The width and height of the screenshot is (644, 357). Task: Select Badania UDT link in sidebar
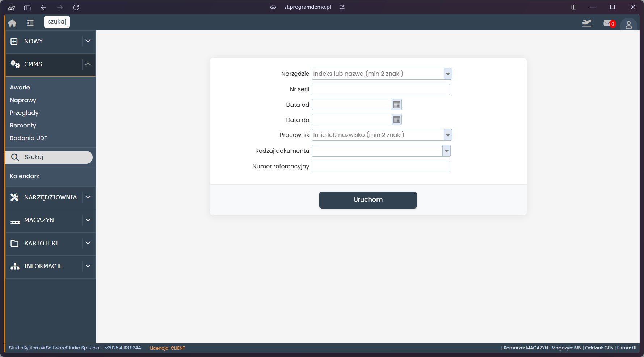point(29,138)
